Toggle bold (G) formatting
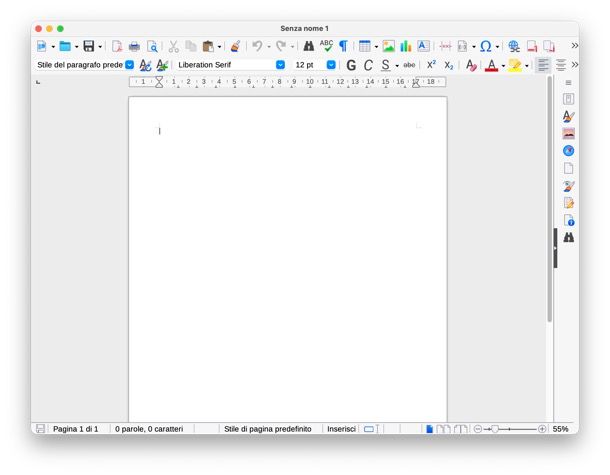610x475 pixels. click(x=351, y=65)
